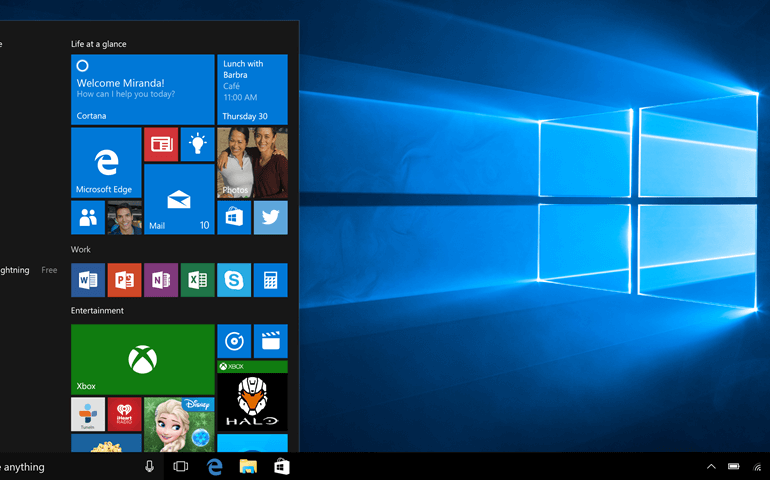Open the Groove Music tile
This screenshot has width=770, height=480.
tap(234, 341)
